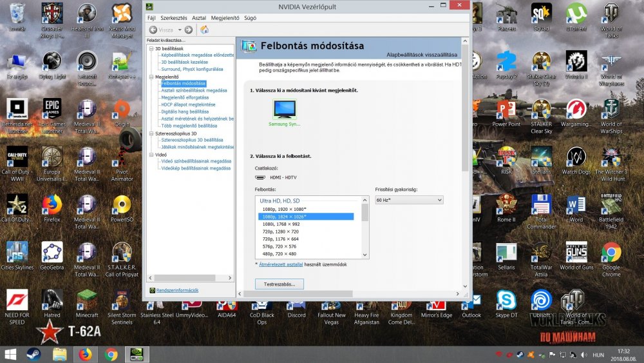Click the Átméretezett asztallal link

pyautogui.click(x=281, y=264)
